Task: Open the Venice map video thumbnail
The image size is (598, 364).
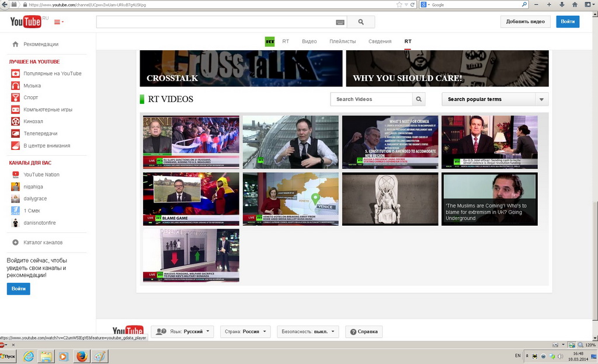Action: pyautogui.click(x=291, y=199)
